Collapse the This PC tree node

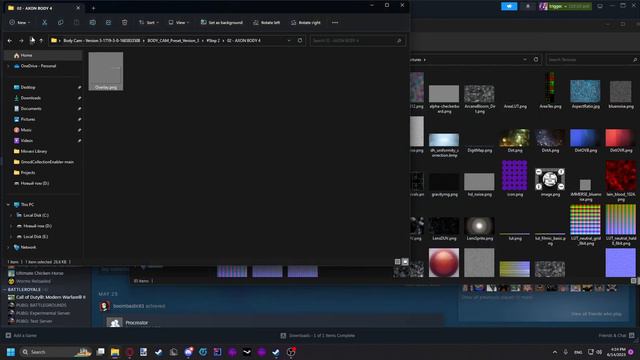(9, 204)
